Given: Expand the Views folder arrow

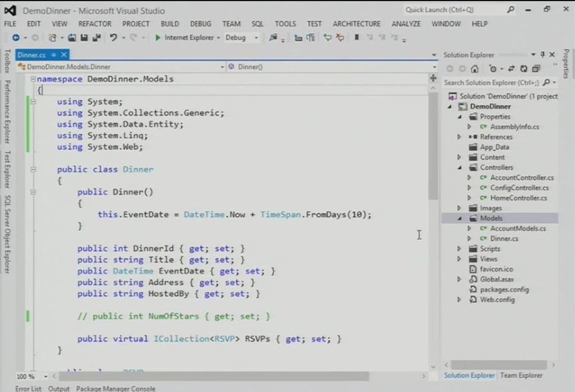Looking at the screenshot, I should (x=459, y=259).
